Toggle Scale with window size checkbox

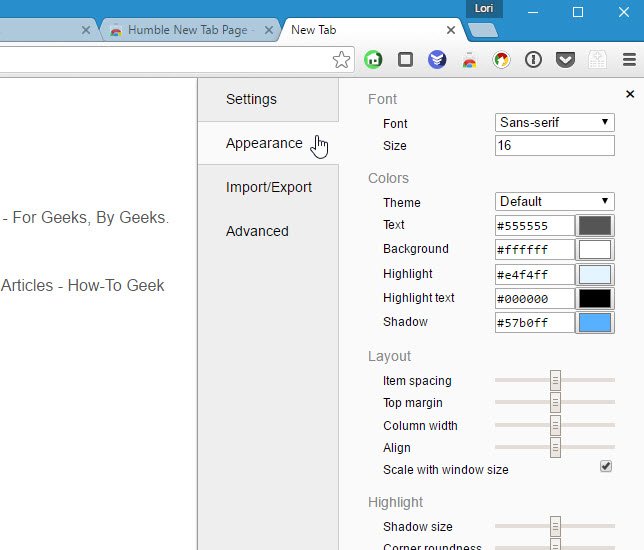click(x=605, y=467)
